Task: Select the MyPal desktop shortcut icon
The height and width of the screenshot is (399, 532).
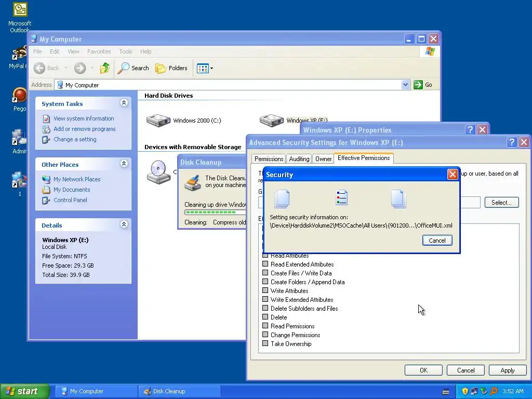Action: tap(19, 54)
